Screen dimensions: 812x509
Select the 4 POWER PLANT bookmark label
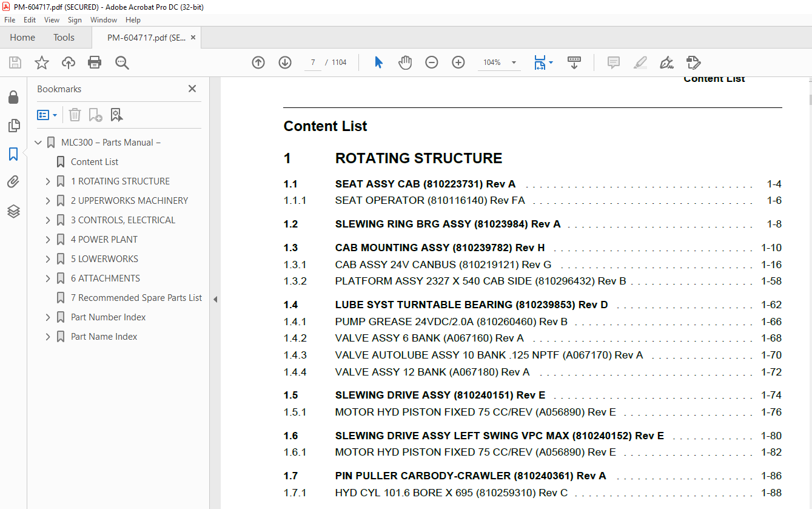pyautogui.click(x=104, y=240)
